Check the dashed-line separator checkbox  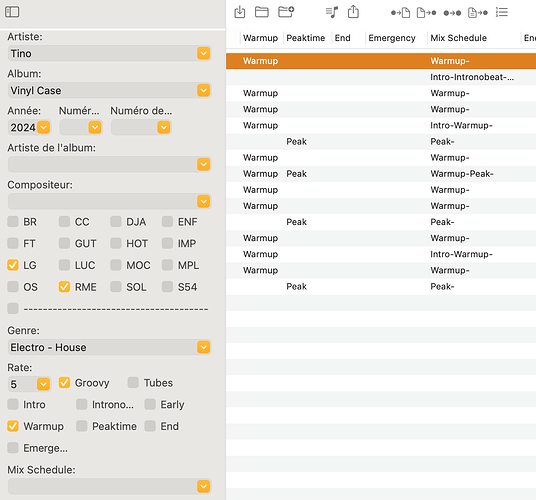pyautogui.click(x=13, y=308)
